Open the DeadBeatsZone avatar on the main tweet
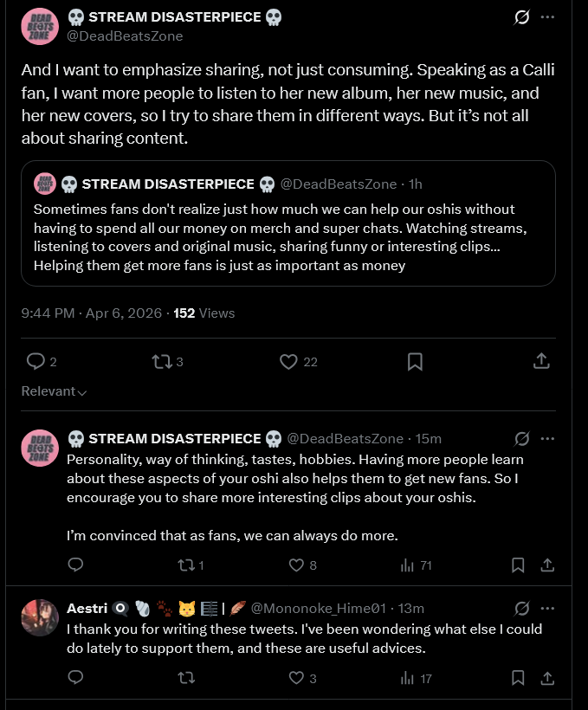The image size is (588, 710). (x=40, y=26)
